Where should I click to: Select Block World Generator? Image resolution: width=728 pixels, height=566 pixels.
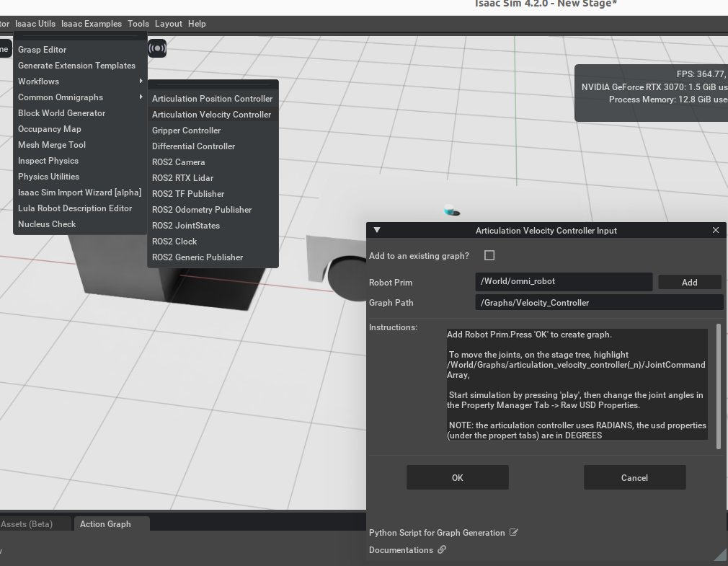(80, 112)
